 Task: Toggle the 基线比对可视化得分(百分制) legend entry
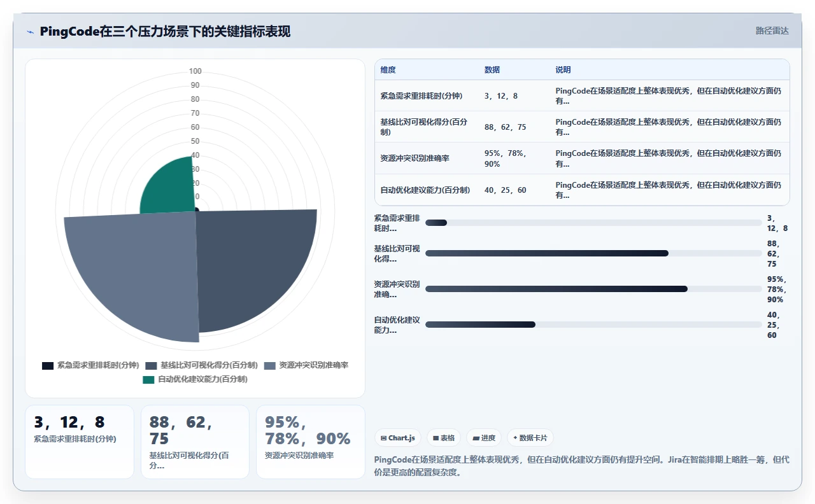coord(201,365)
